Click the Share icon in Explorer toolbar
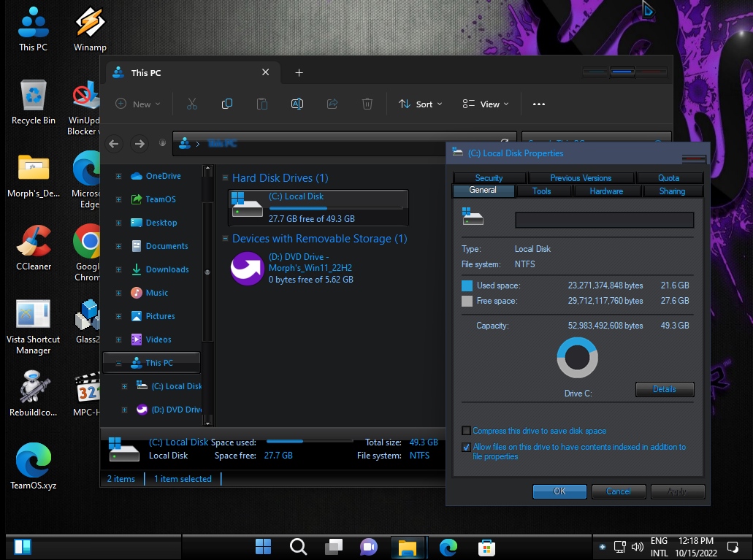Image resolution: width=753 pixels, height=560 pixels. [x=332, y=104]
